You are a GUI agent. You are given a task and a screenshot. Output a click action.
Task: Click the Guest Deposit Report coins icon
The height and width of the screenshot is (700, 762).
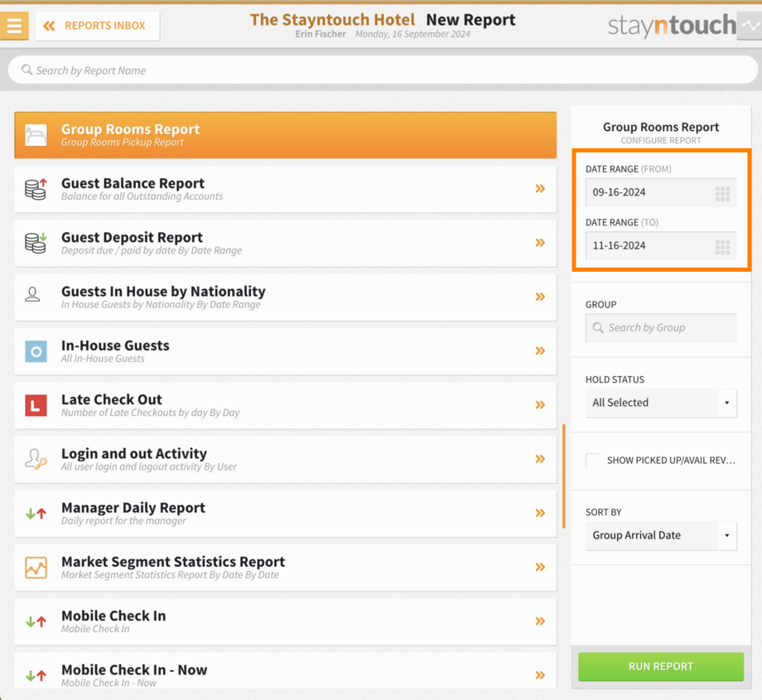coord(36,243)
